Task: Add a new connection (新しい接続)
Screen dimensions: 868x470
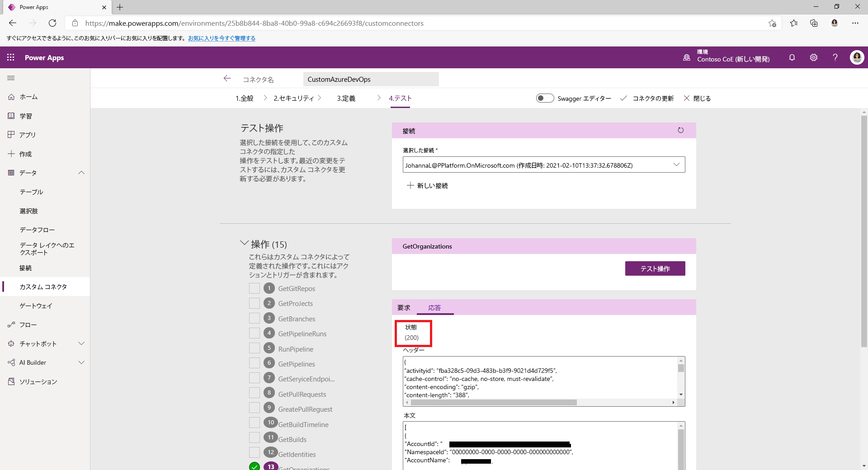Action: pos(427,185)
